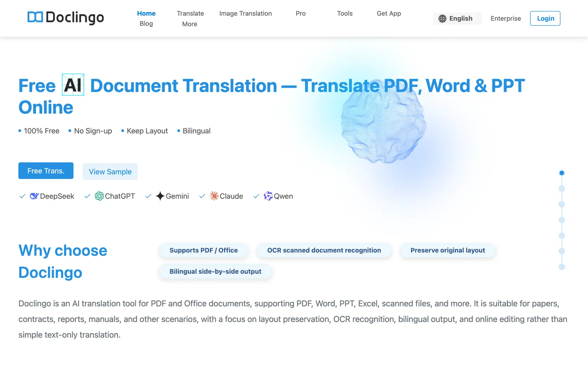Open the Pro menu item
Image resolution: width=588 pixels, height=368 pixels.
[x=301, y=13]
